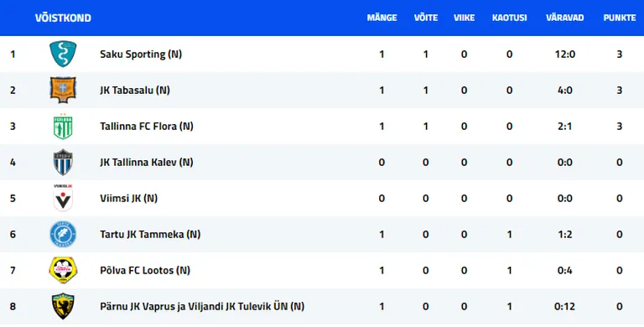Screen dimensions: 644x327
Task: Click the KAOTUSI column header
Action: (509, 18)
